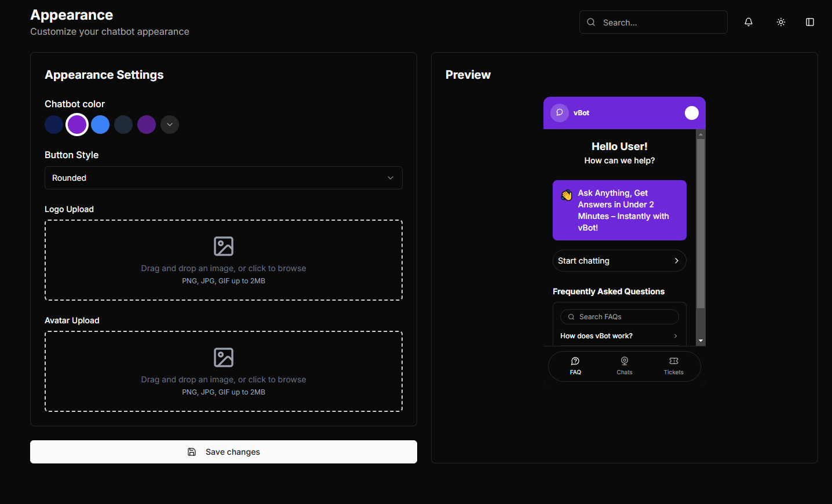The image size is (832, 504).
Task: Open the notifications bell
Action: pyautogui.click(x=749, y=22)
